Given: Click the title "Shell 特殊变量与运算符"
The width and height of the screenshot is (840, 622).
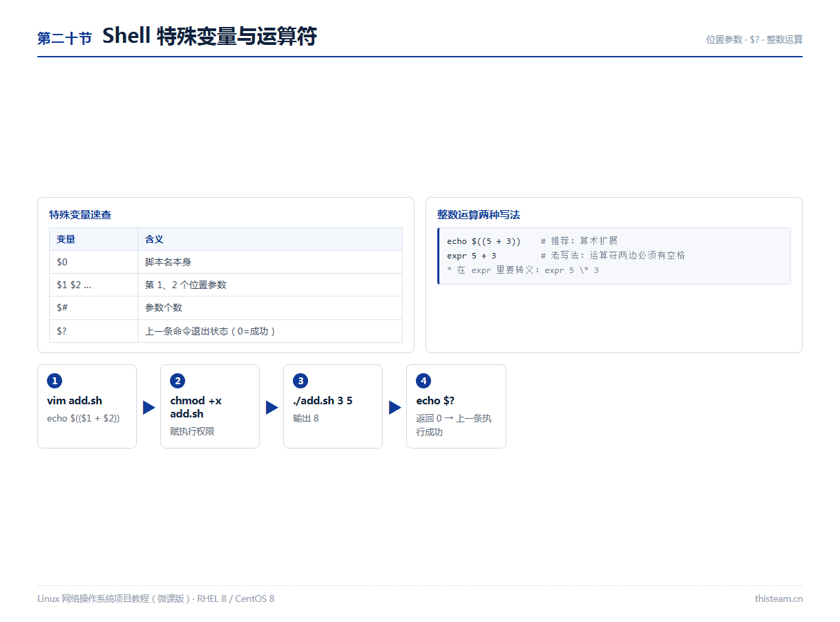Looking at the screenshot, I should click(x=209, y=36).
